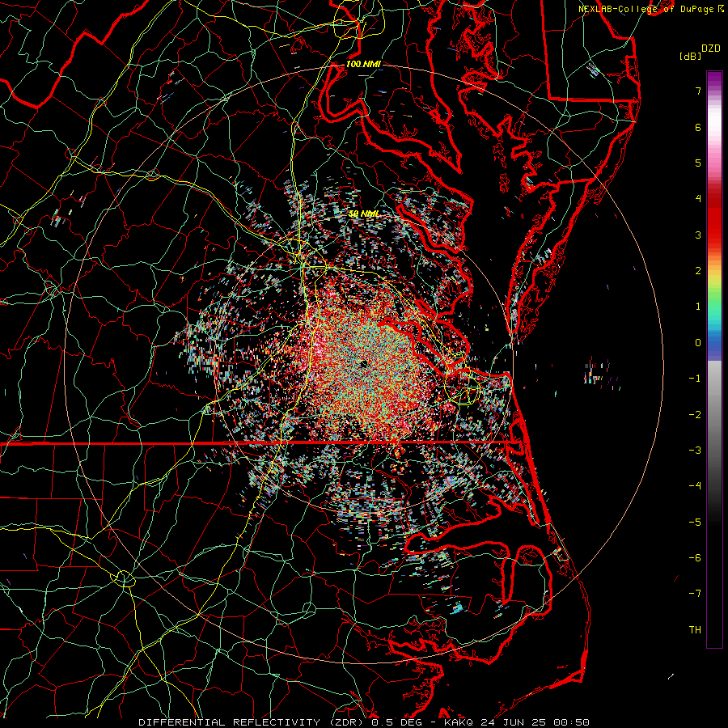728x728 pixels.
Task: Click the 24 JUN 25 00:50 timestamp
Action: (534, 722)
